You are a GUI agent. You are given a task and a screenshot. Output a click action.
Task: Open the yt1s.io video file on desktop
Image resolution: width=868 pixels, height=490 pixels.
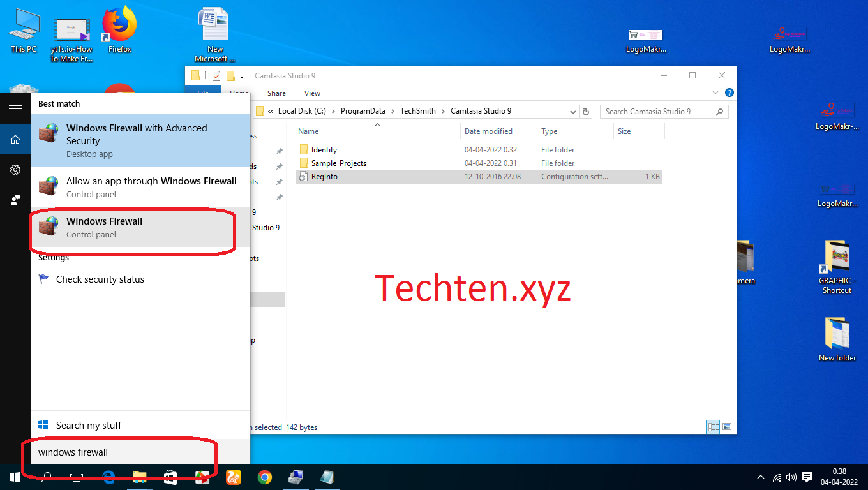71,38
